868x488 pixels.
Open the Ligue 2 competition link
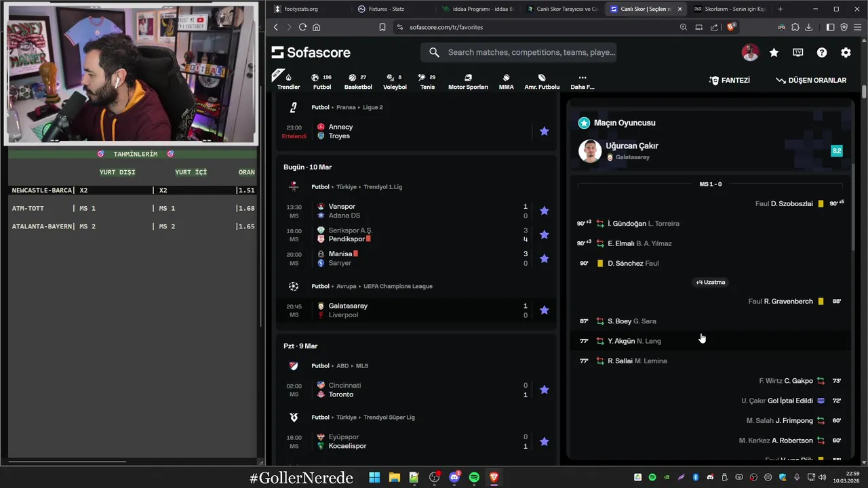(372, 107)
